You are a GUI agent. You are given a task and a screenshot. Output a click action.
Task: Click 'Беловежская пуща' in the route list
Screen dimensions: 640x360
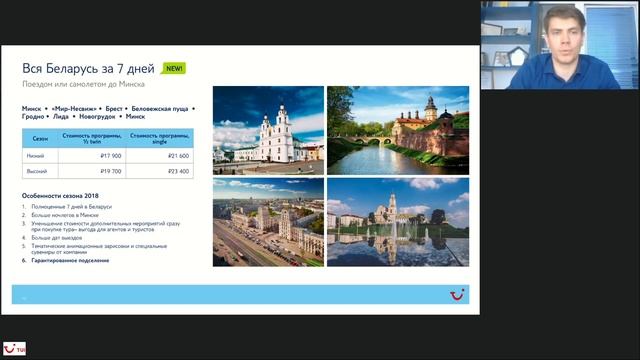pos(160,109)
